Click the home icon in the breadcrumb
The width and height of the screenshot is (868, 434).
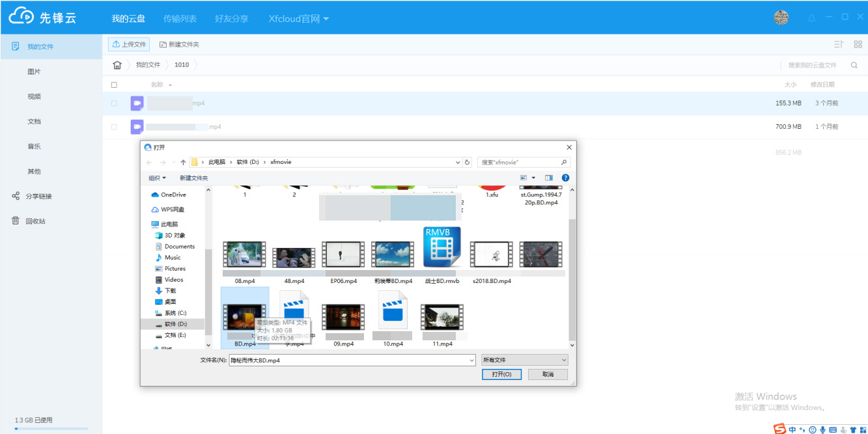tap(117, 65)
